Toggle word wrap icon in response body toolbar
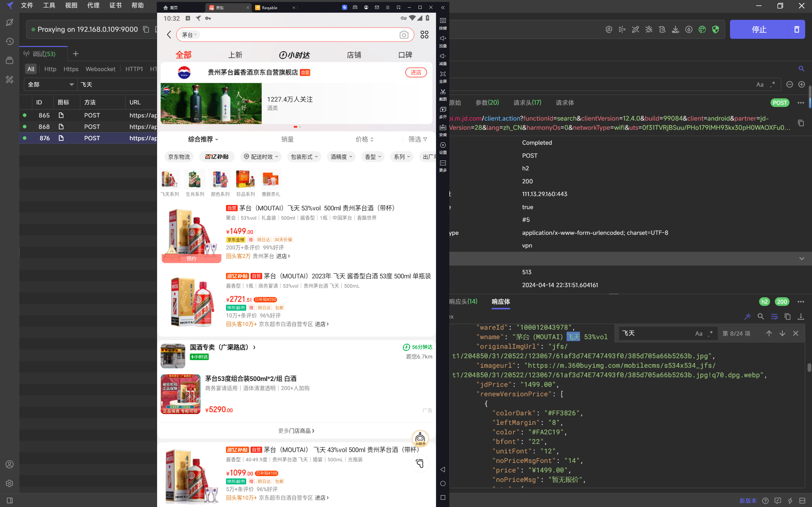Viewport: 812px width, 507px height. click(x=774, y=317)
